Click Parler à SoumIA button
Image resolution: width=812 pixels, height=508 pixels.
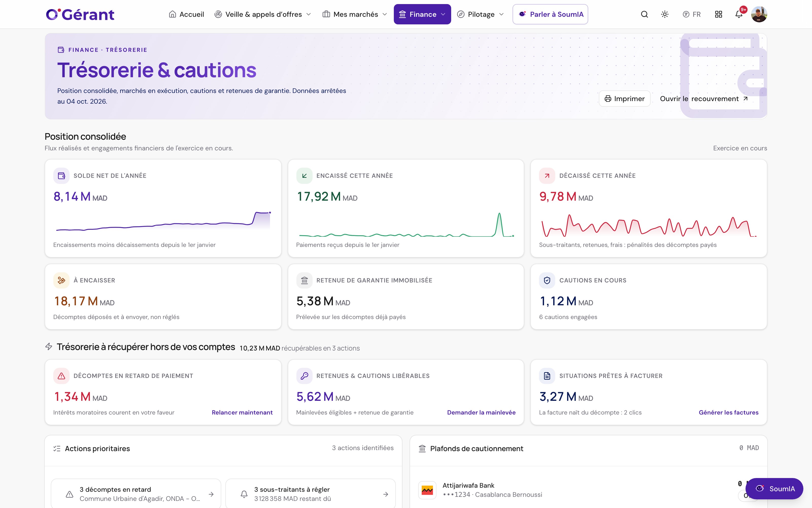coord(550,14)
